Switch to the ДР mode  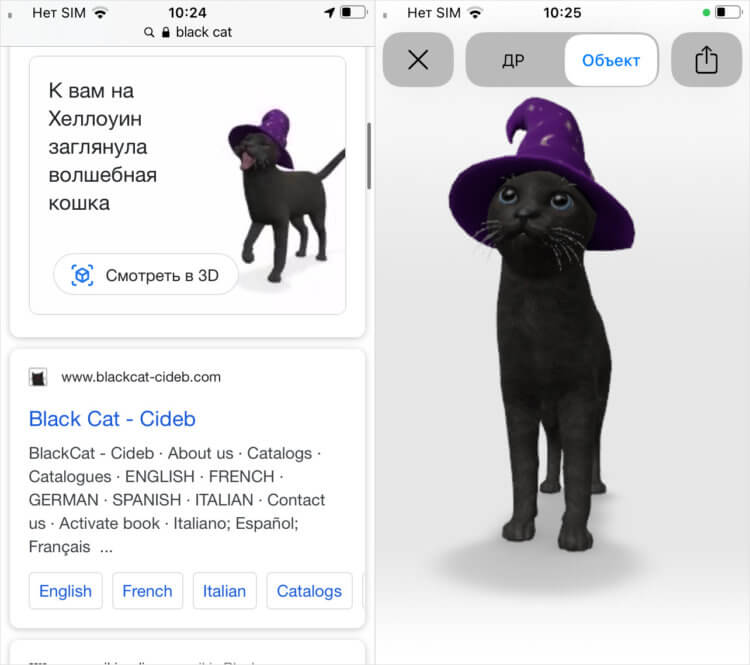point(513,60)
